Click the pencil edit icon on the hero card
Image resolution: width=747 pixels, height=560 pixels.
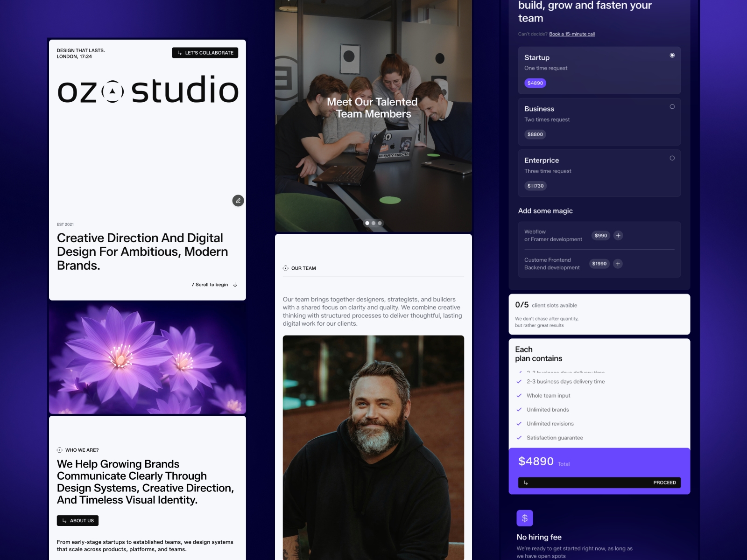pyautogui.click(x=239, y=201)
